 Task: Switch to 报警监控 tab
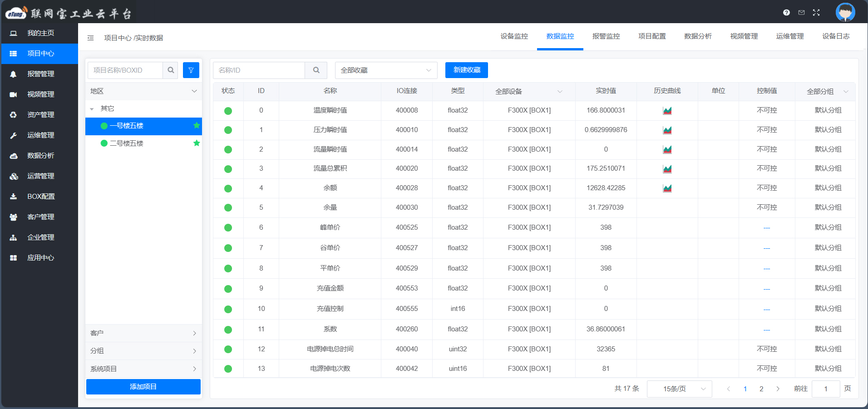(x=606, y=36)
